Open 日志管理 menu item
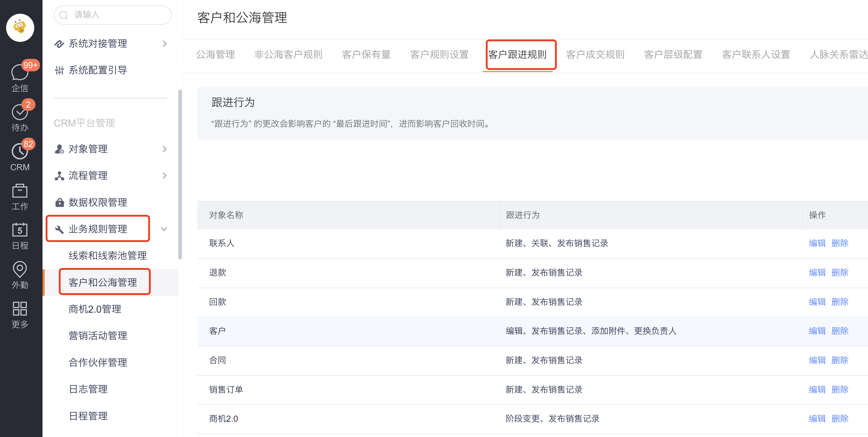868x437 pixels. (88, 389)
